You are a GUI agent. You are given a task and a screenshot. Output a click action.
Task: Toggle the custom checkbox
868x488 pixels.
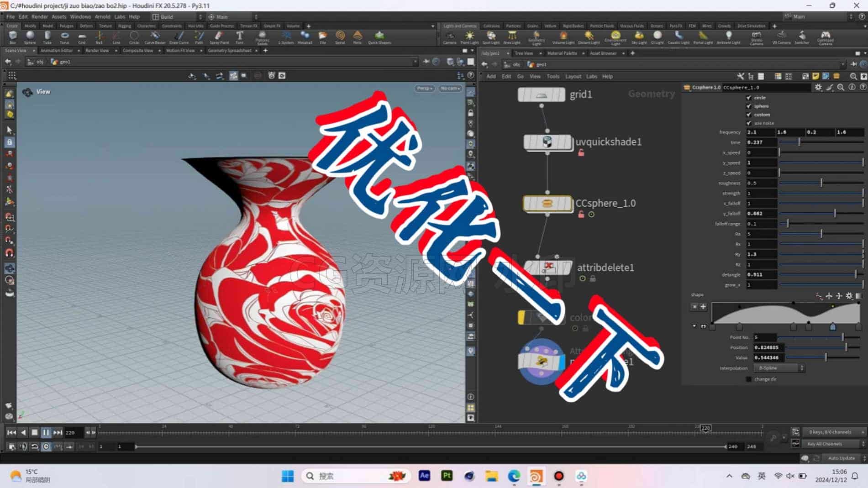[749, 115]
